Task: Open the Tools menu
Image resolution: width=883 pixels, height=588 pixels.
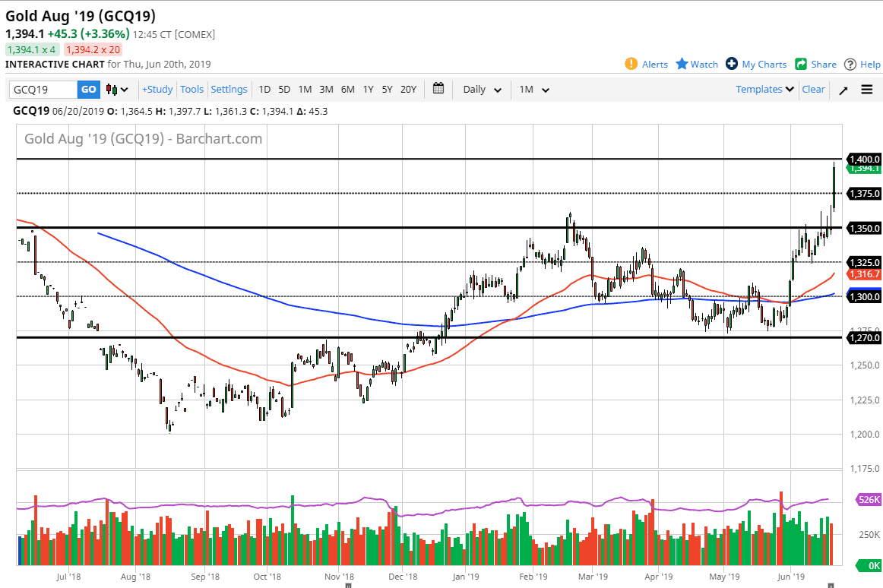Action: click(191, 90)
